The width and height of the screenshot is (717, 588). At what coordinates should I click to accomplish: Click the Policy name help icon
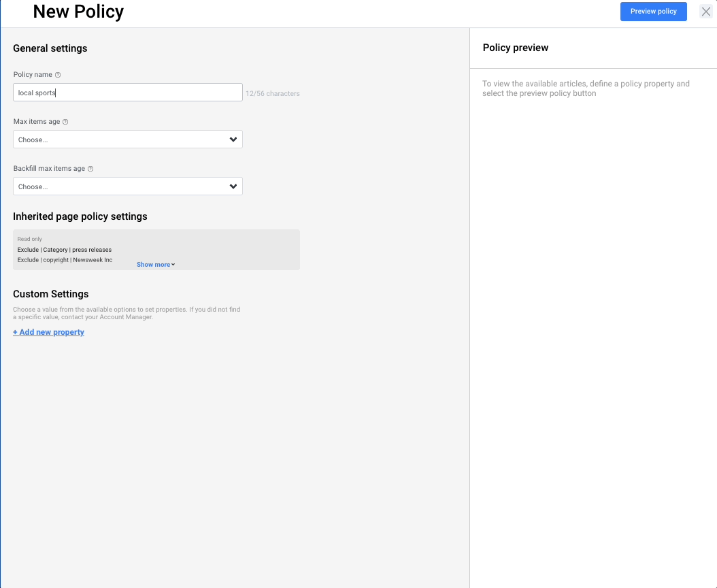click(x=58, y=75)
